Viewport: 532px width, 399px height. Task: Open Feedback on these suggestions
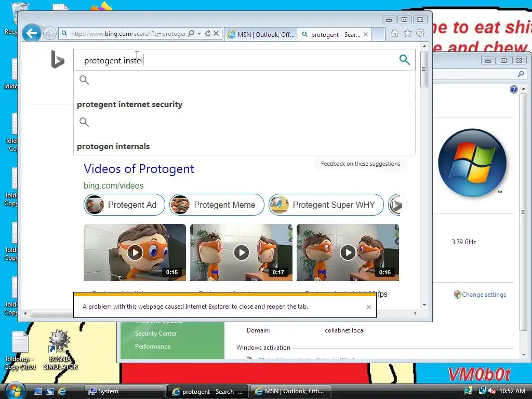click(x=361, y=164)
